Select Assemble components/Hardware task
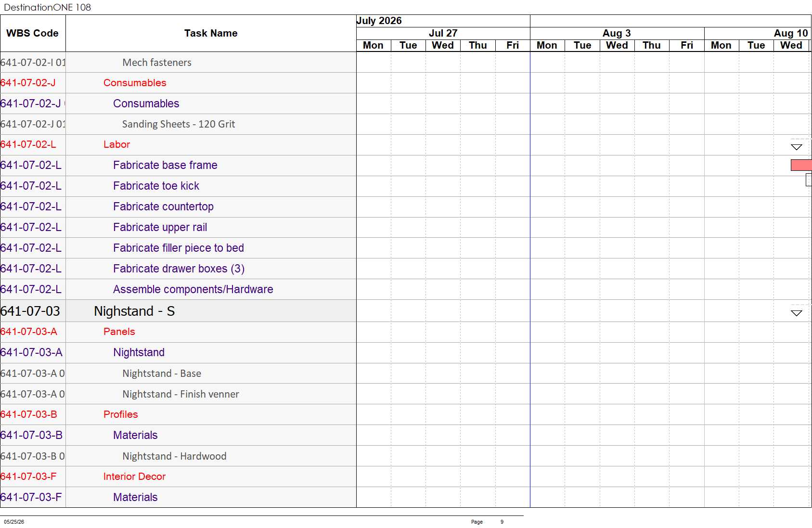 pos(178,289)
